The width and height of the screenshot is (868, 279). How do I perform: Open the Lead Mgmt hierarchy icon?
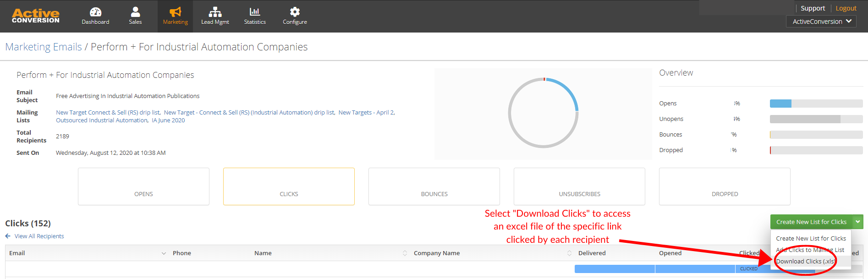point(215,12)
